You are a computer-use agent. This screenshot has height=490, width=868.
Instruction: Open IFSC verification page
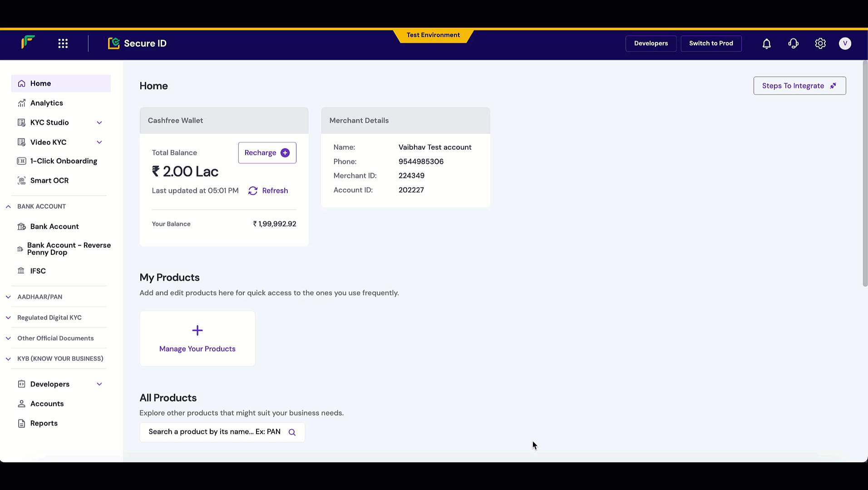click(61, 271)
